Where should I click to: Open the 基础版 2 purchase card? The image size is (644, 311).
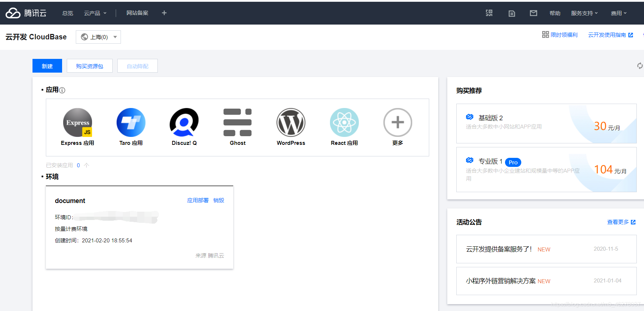[x=546, y=124]
